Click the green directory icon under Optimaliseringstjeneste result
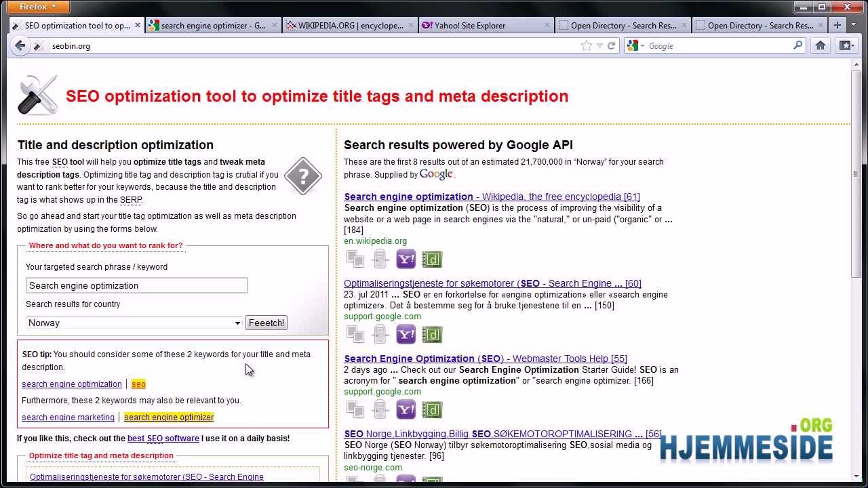 pyautogui.click(x=432, y=334)
